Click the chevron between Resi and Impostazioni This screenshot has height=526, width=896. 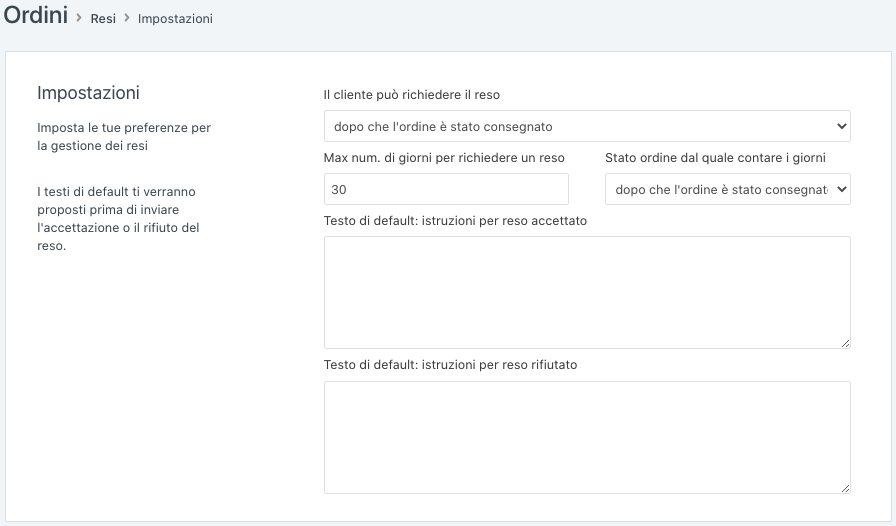(x=127, y=19)
